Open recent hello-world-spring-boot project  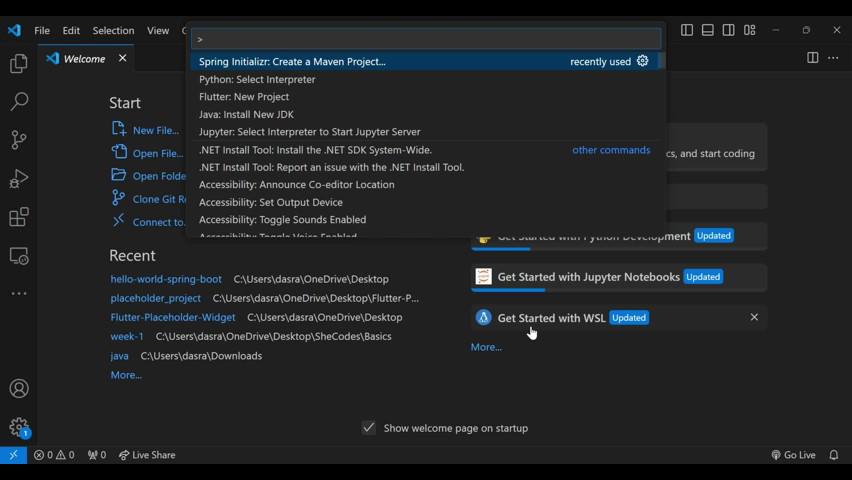tap(166, 279)
